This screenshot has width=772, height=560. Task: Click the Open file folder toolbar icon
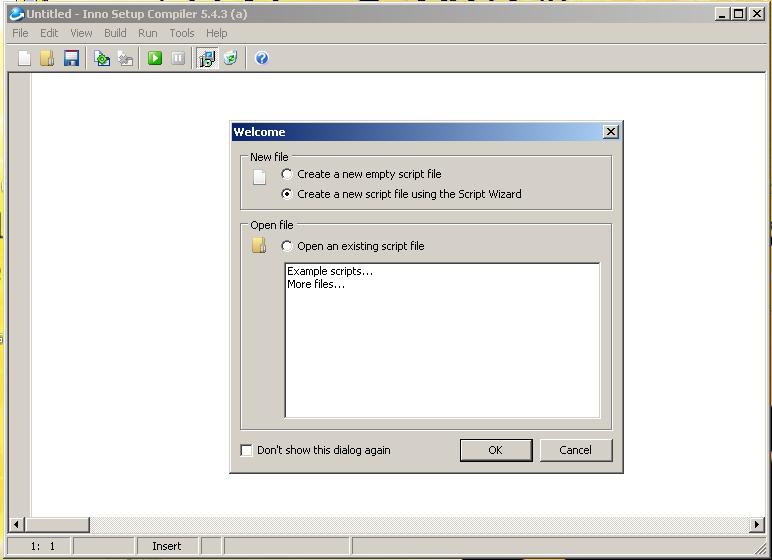[47, 58]
